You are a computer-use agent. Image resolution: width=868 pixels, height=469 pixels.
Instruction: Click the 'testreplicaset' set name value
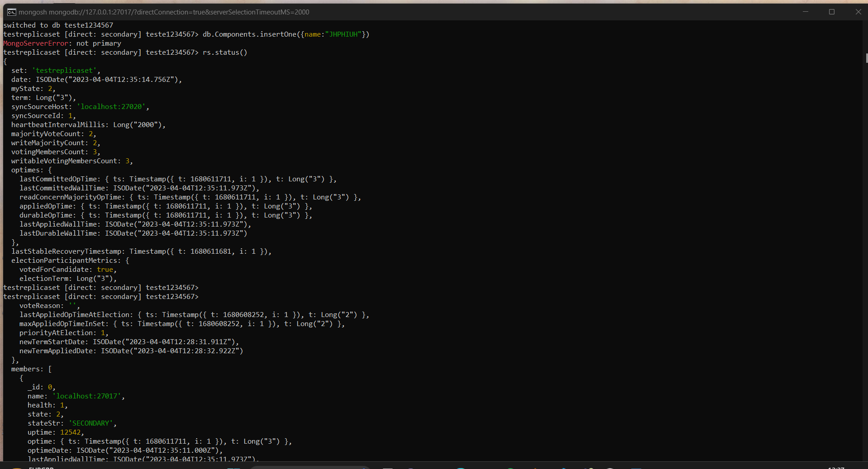pos(64,71)
